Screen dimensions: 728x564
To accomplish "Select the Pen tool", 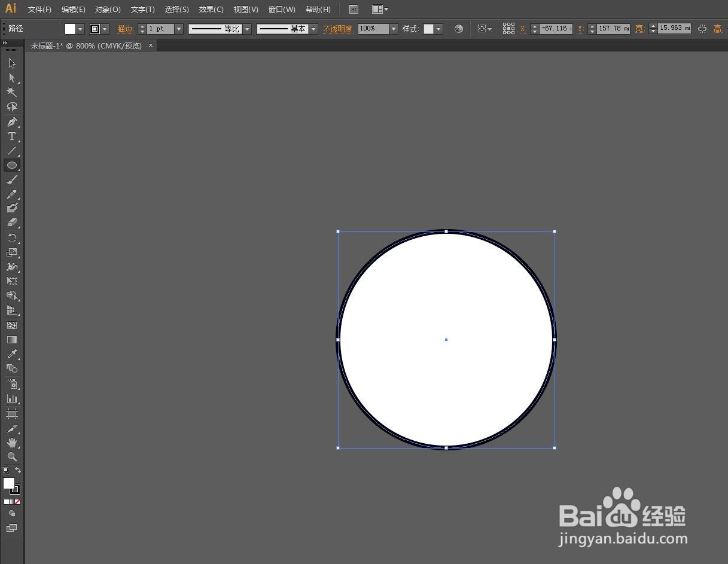I will click(12, 122).
